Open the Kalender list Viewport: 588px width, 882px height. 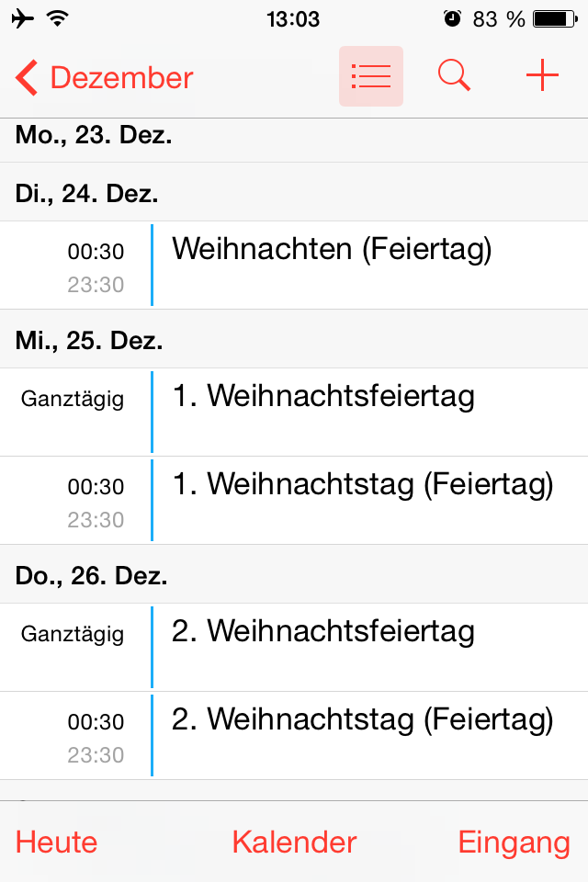pos(294,842)
